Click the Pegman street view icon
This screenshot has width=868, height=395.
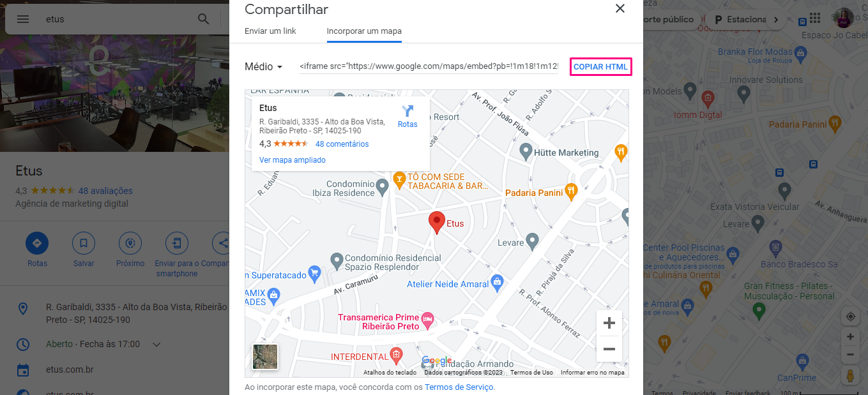pos(850,376)
